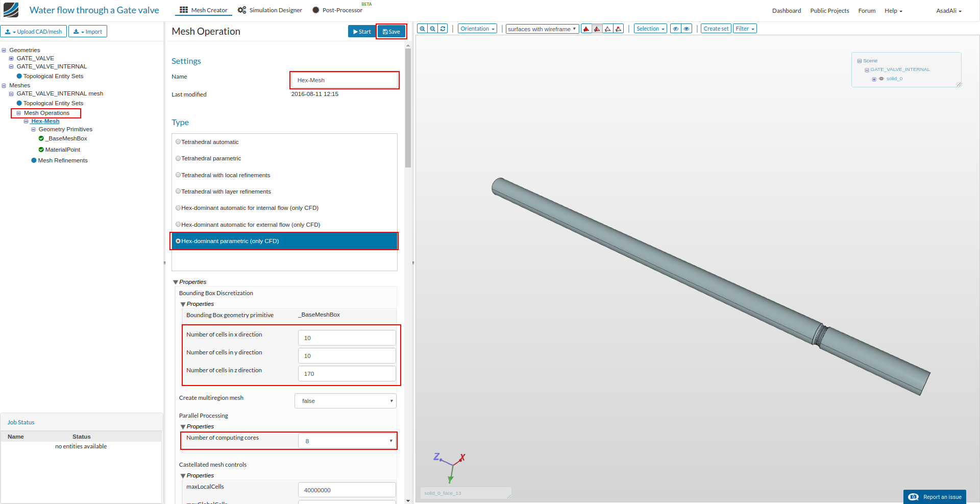Select the fourth pick mode icon
Viewport: 980px width, 504px height.
619,29
